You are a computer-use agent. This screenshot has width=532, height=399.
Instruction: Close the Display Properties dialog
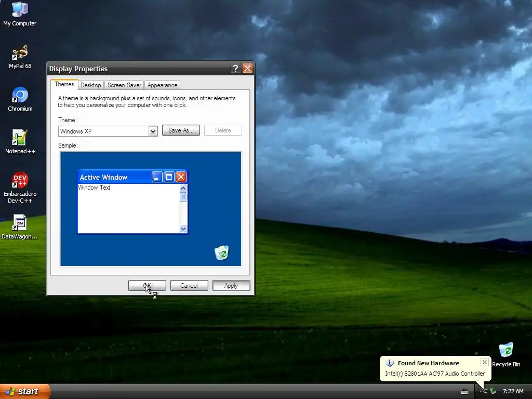(247, 68)
